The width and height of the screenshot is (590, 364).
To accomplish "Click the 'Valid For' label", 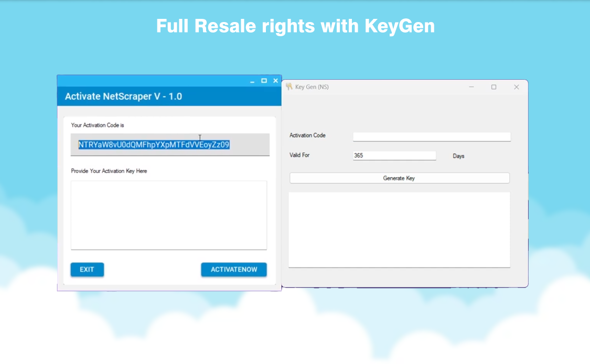I will [299, 155].
